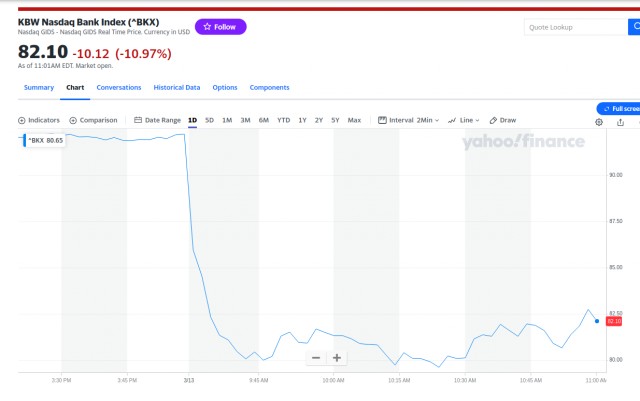Click the share chart icon
Image resolution: width=640 pixels, height=401 pixels.
tap(620, 122)
